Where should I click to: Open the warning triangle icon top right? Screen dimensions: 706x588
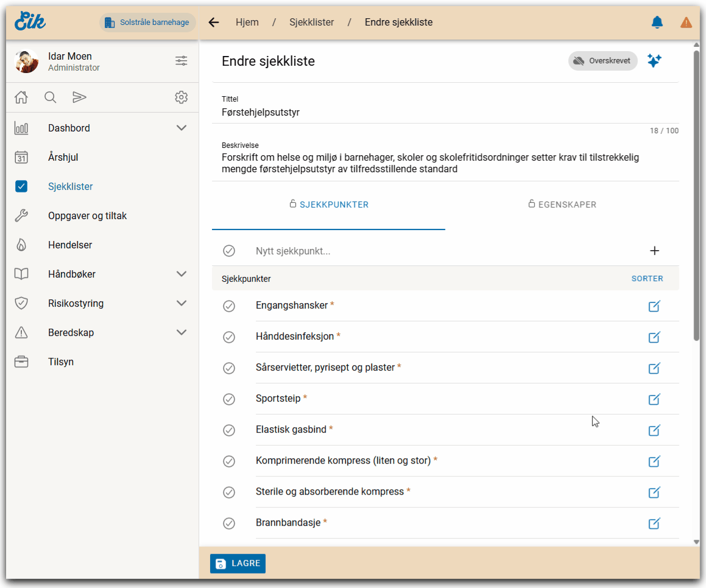click(x=685, y=22)
